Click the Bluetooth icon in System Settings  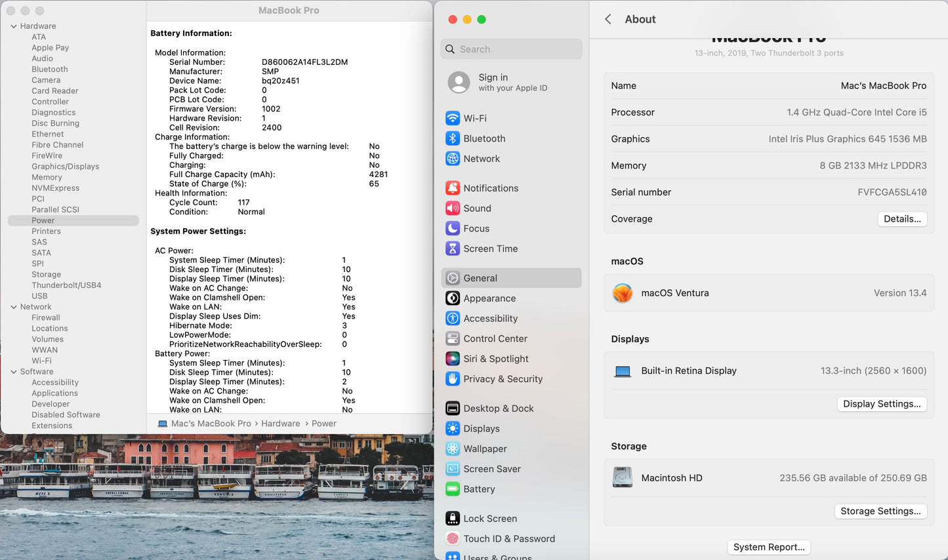pos(453,138)
